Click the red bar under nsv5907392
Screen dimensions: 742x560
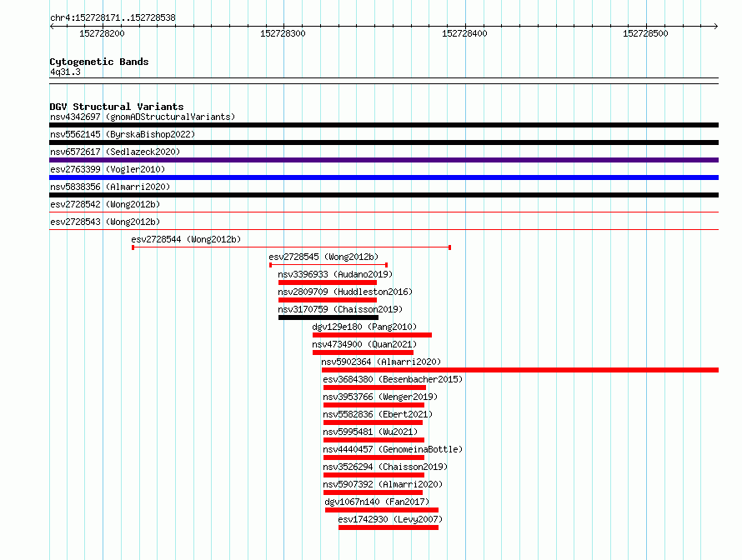[373, 492]
